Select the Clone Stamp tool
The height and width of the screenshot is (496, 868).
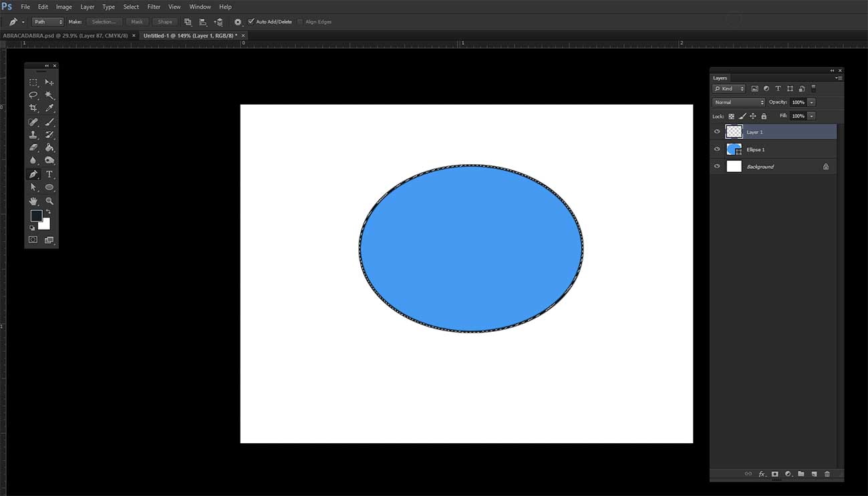click(x=33, y=135)
